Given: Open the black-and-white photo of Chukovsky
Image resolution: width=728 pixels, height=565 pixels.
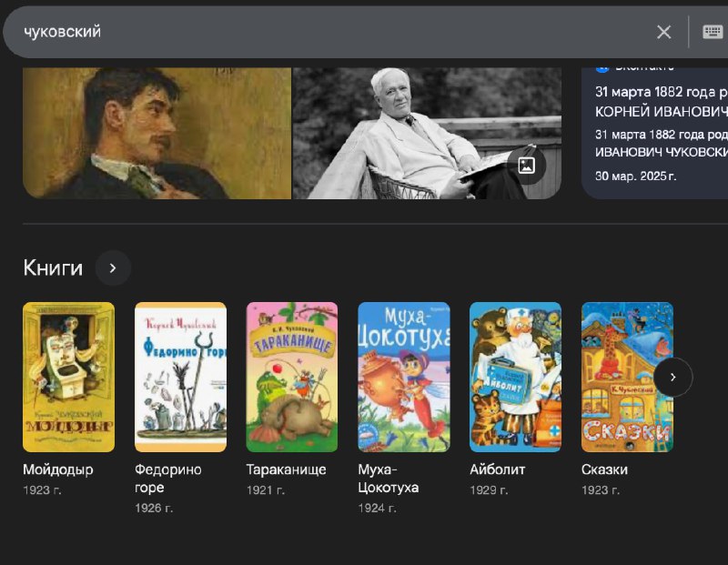Looking at the screenshot, I should click(x=426, y=133).
